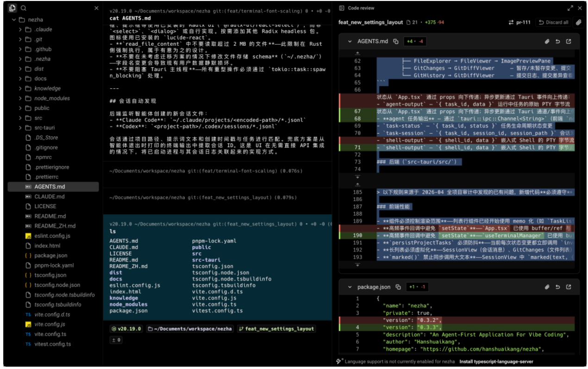Image resolution: width=588 pixels, height=369 pixels.
Task: Open package.json in external view icon
Action: click(569, 287)
